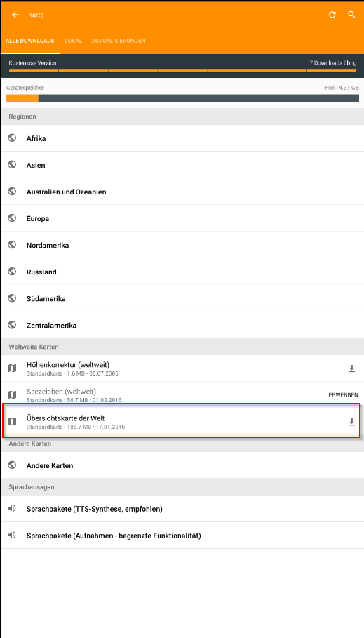Open search with the magnifier icon

[x=352, y=15]
